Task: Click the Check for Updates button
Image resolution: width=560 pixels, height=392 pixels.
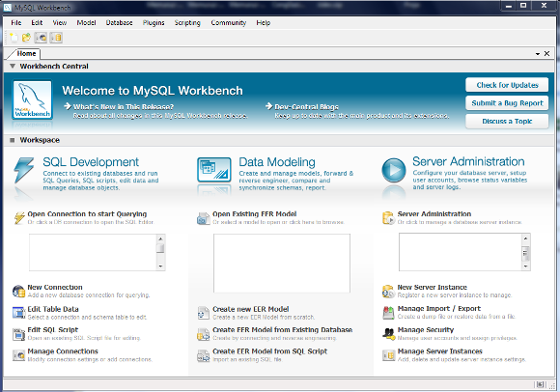Action: (x=507, y=85)
